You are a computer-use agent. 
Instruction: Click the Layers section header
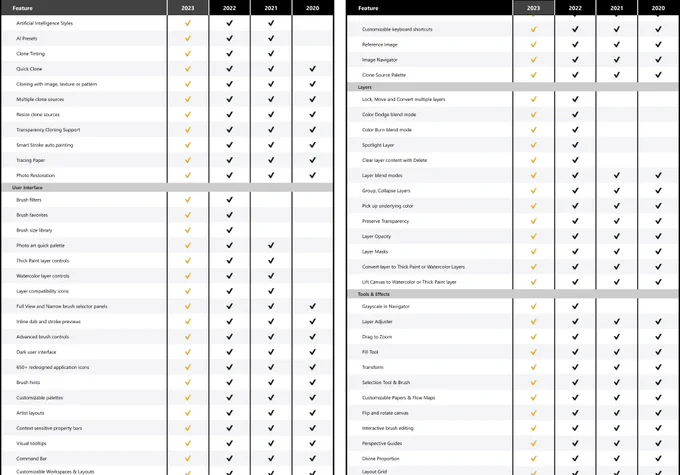click(513, 87)
